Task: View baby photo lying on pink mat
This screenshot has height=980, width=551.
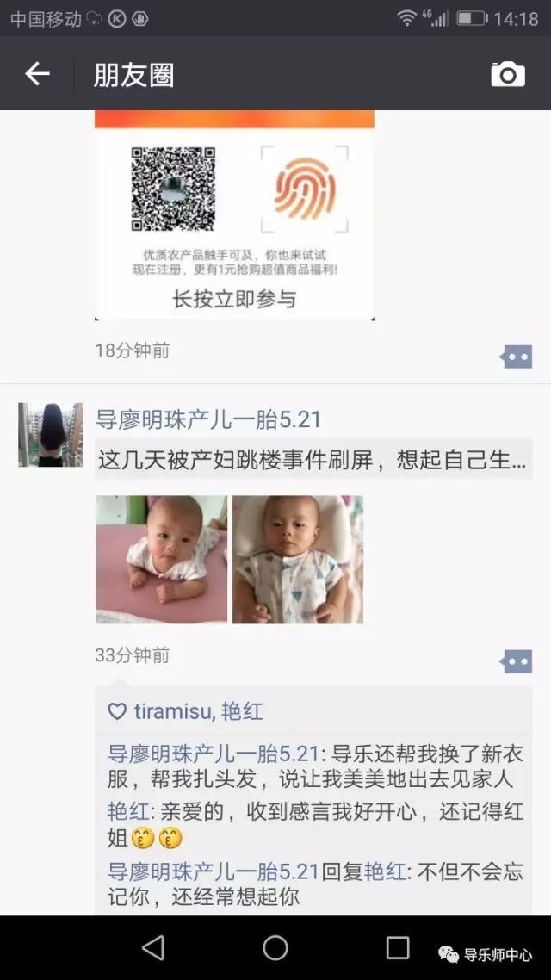Action: [162, 560]
